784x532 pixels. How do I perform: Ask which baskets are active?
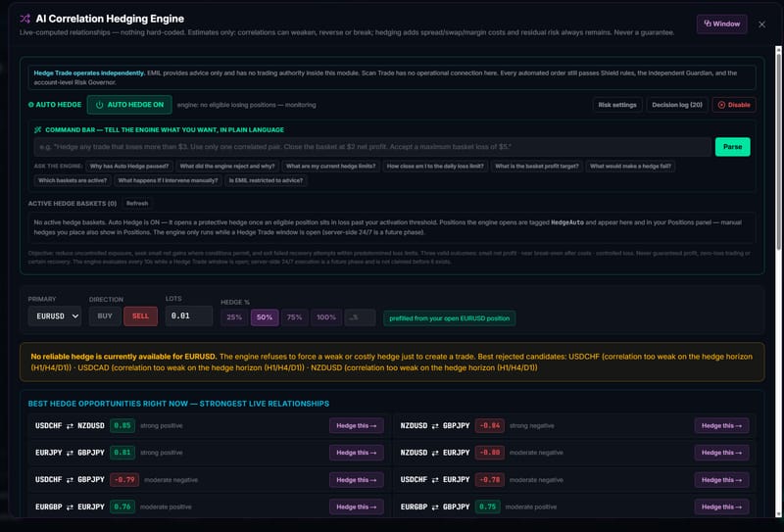tap(73, 180)
